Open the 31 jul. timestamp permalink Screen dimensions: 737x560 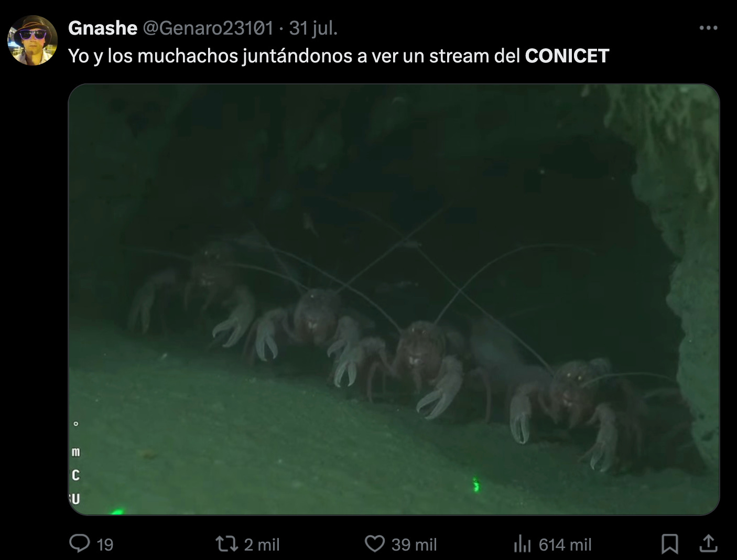(313, 28)
